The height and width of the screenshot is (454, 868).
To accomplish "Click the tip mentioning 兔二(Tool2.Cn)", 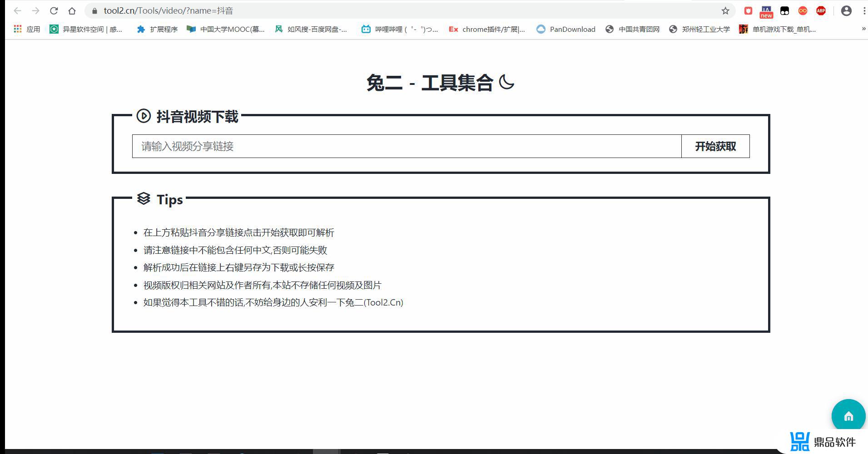I will pyautogui.click(x=273, y=302).
